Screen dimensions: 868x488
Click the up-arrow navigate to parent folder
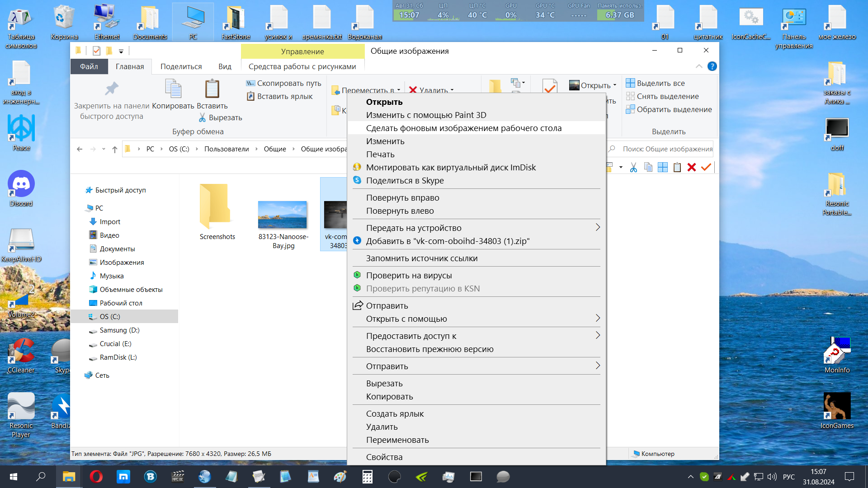pos(115,149)
